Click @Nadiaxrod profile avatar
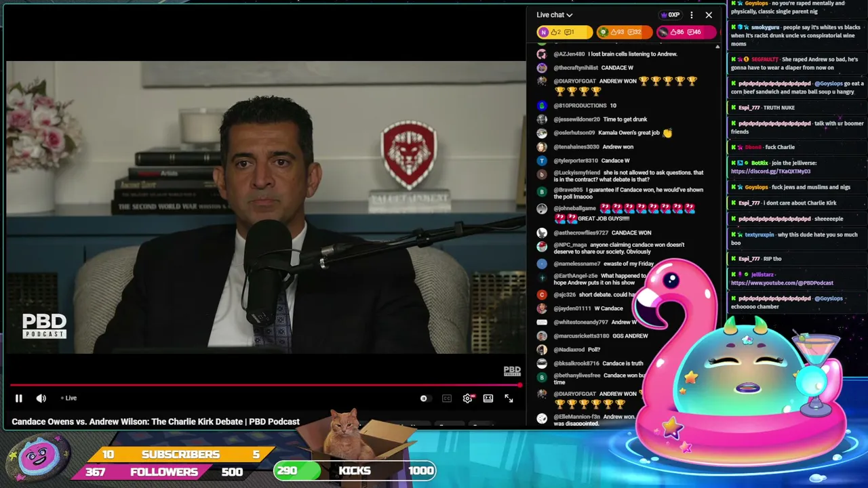Image resolution: width=868 pixels, height=488 pixels. (x=542, y=350)
